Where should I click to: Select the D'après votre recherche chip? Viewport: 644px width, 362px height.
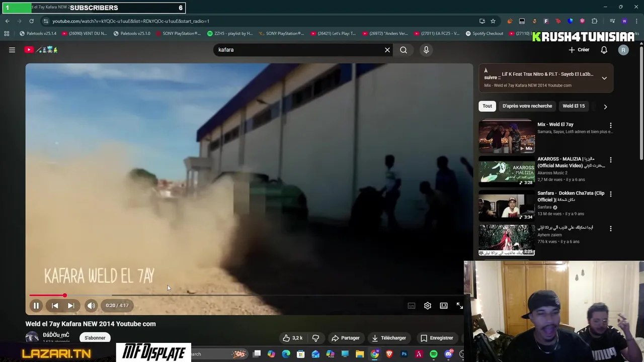point(527,106)
